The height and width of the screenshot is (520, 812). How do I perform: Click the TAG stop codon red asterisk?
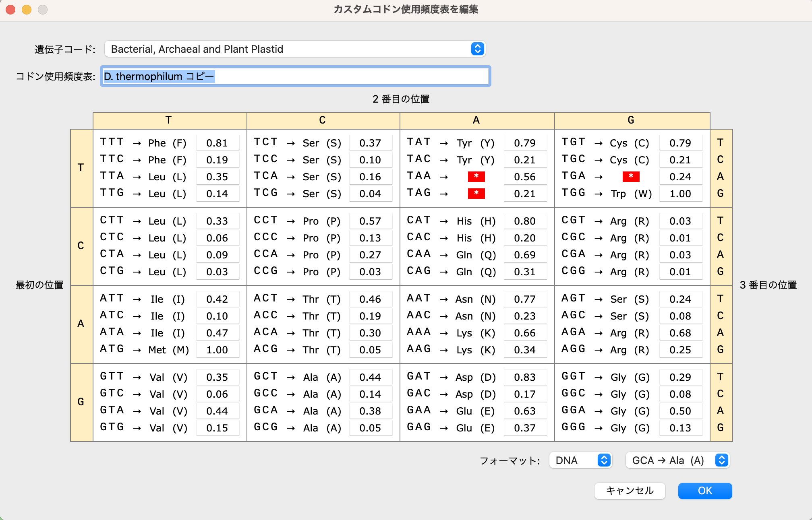[x=476, y=193]
